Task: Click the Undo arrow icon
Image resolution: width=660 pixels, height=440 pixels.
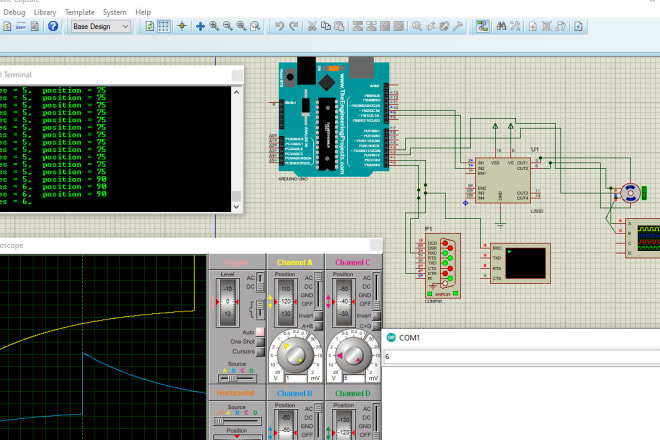Action: (x=279, y=26)
